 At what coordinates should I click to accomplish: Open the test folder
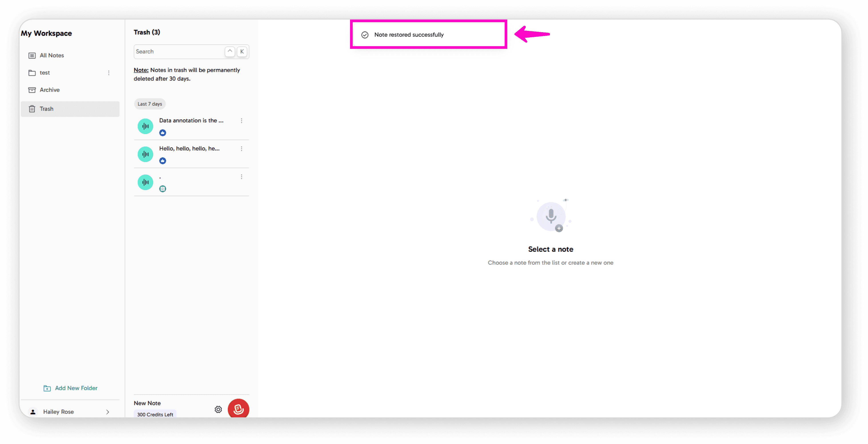(45, 73)
